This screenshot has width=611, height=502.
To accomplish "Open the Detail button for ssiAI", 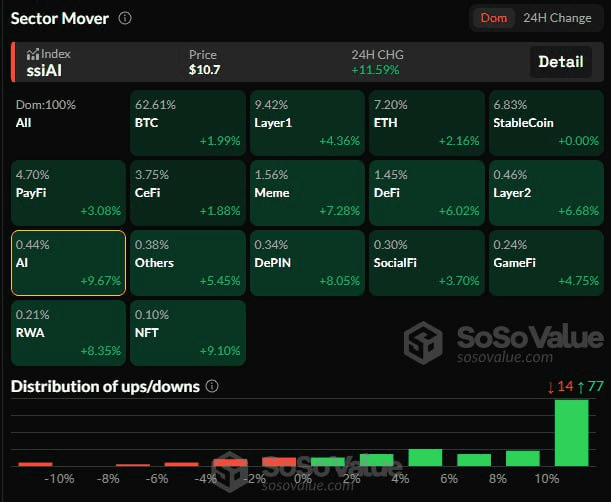I will (560, 61).
